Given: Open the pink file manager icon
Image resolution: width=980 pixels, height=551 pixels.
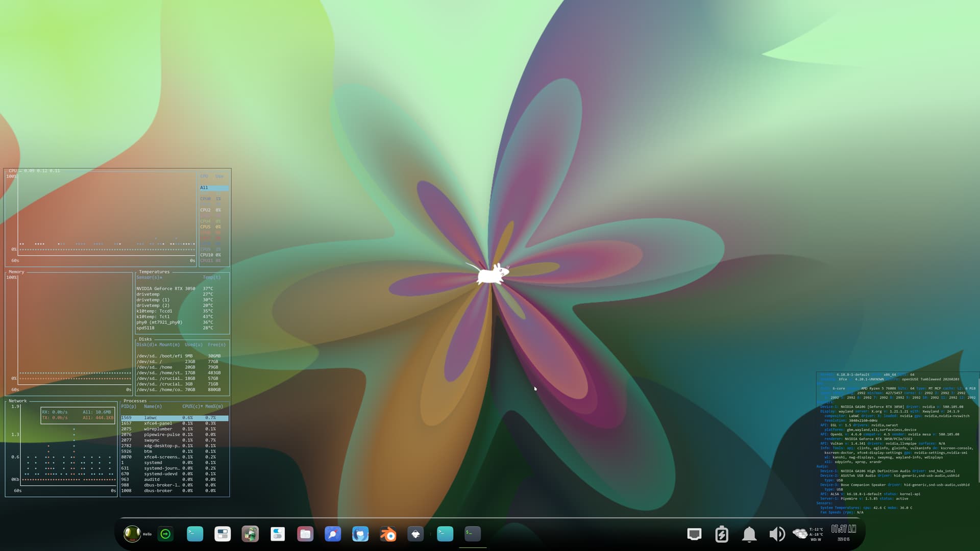Looking at the screenshot, I should tap(305, 534).
